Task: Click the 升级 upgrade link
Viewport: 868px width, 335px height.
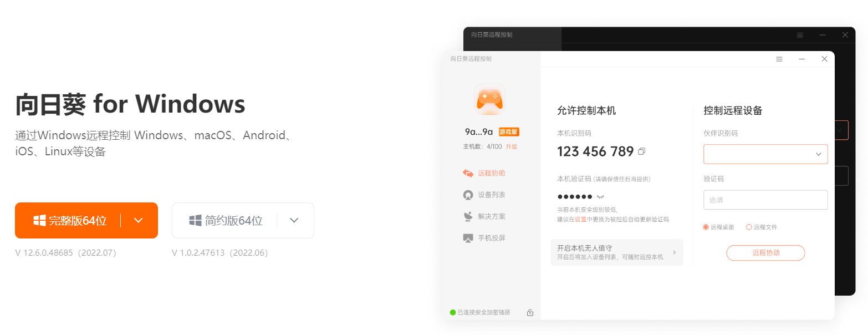Action: click(x=511, y=146)
